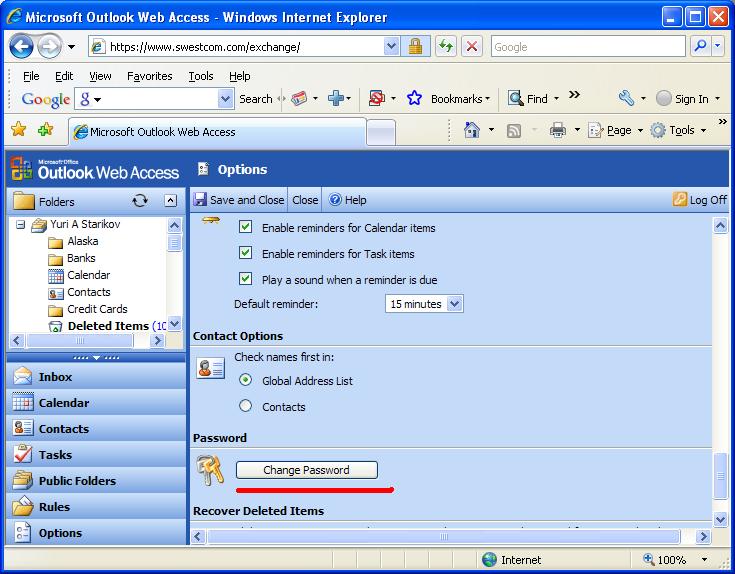This screenshot has width=735, height=574.
Task: Click the Google toolbar Bookmarks star icon
Action: pos(414,98)
